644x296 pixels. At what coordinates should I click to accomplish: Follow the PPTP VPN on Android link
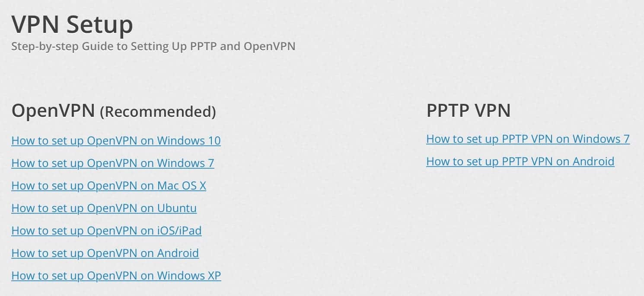click(x=520, y=161)
